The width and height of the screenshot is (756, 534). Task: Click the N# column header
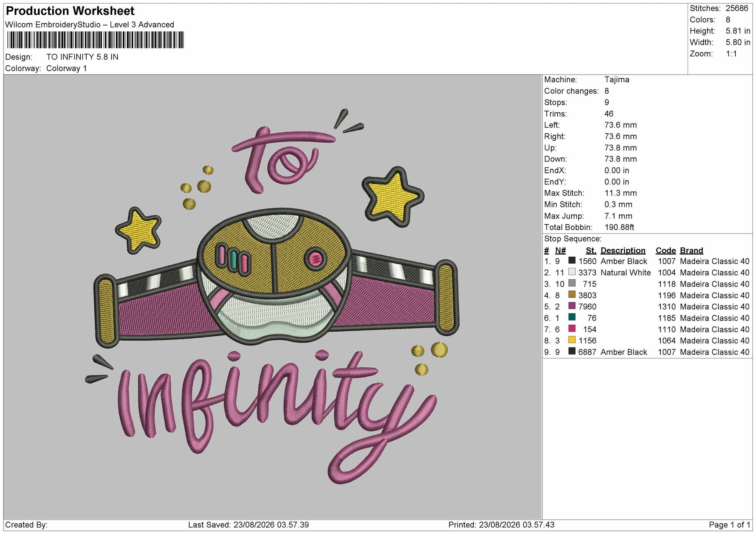[x=560, y=250]
